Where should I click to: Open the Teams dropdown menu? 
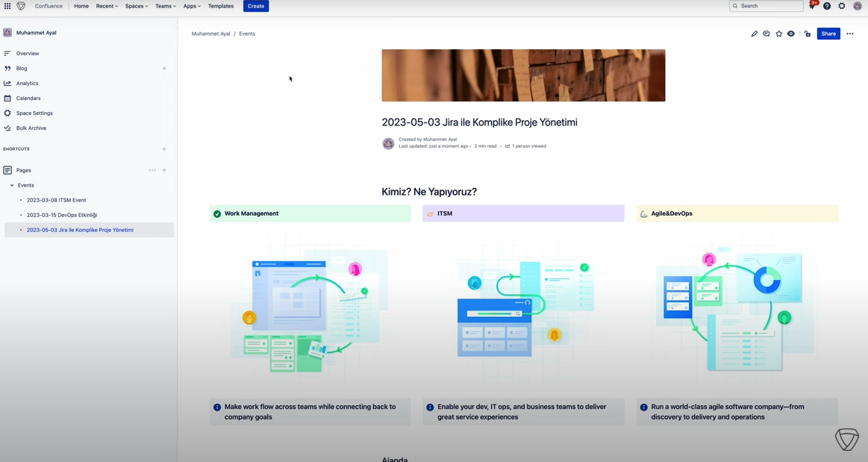(x=166, y=6)
